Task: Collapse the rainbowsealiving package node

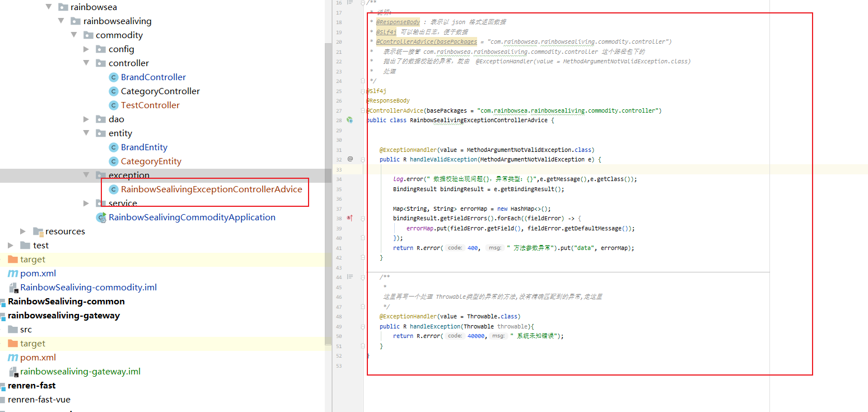Action: tap(61, 21)
